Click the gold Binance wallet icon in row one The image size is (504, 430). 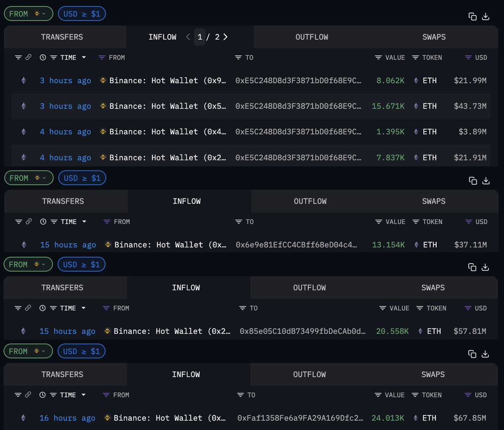click(x=103, y=80)
